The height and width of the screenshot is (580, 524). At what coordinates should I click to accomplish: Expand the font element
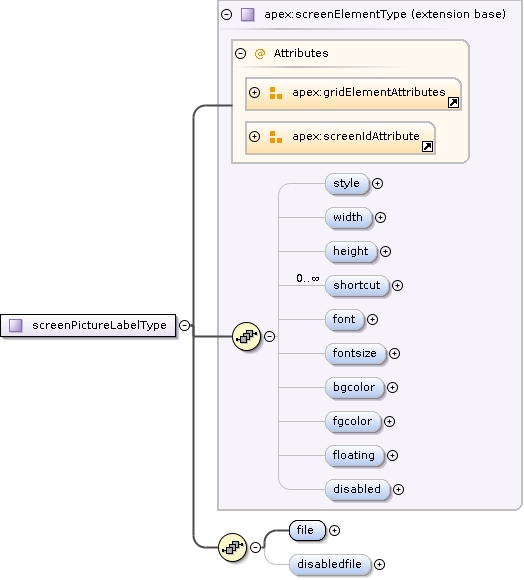[x=372, y=320]
